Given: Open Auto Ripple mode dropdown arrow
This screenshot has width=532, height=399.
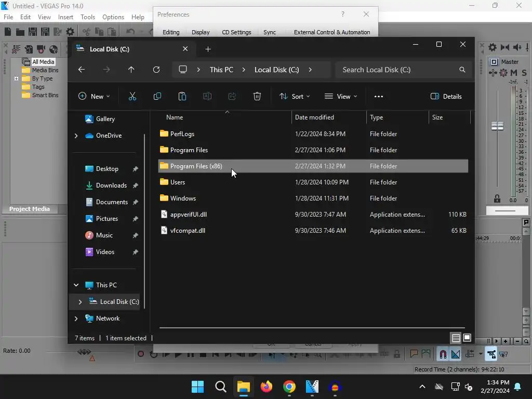Looking at the screenshot, I should click(481, 354).
